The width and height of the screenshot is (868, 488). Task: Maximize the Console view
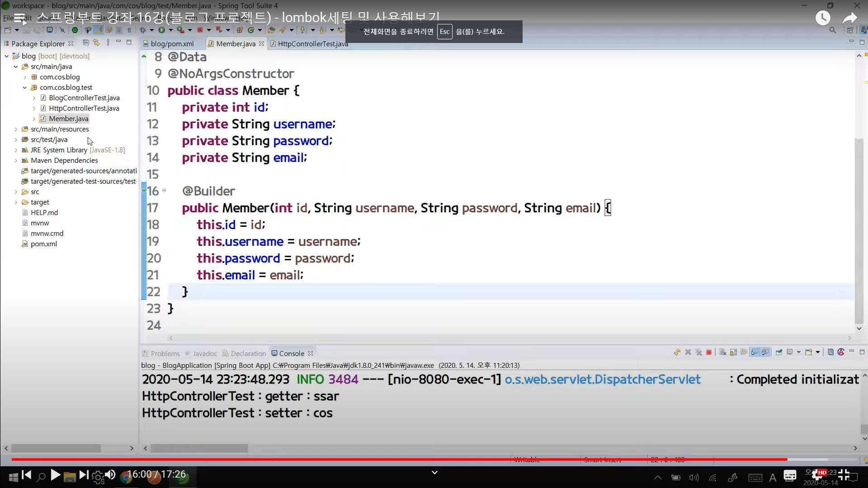[862, 352]
